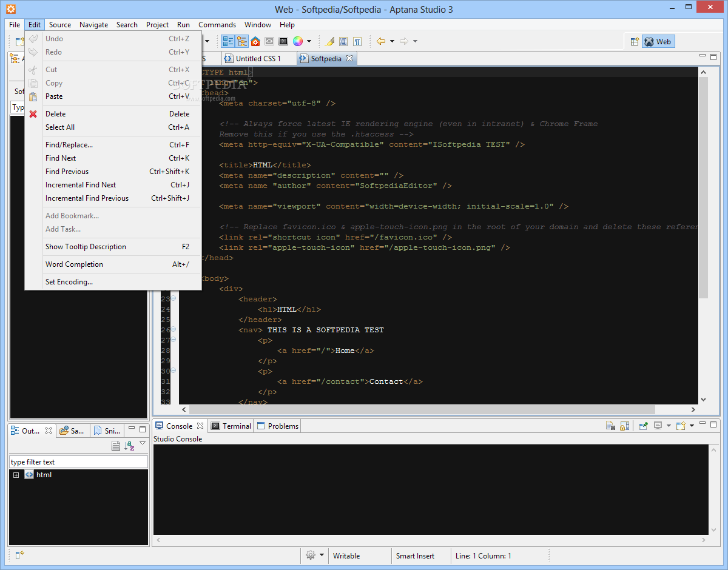Toggle Scroll Lock in the Console panel
The image size is (728, 570).
624,426
